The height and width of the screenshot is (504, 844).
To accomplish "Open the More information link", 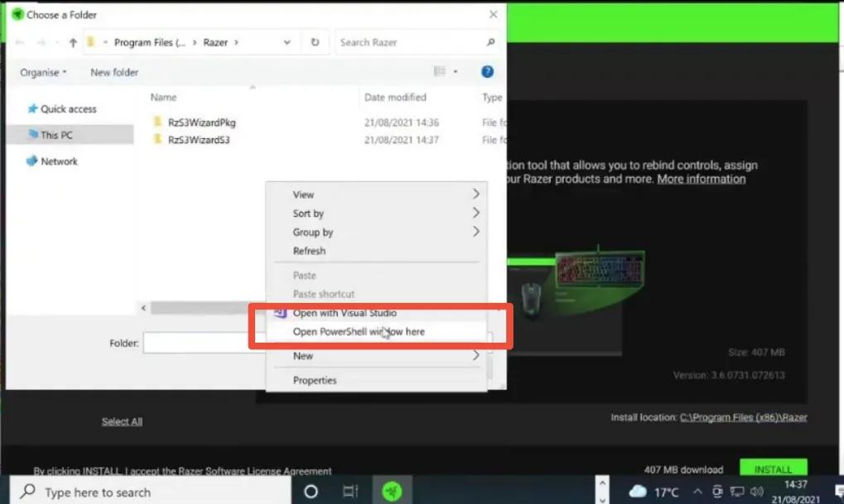I will pos(701,178).
